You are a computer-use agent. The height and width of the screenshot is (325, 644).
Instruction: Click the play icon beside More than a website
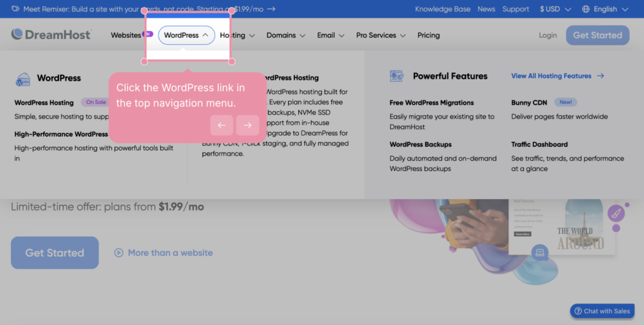pos(119,253)
